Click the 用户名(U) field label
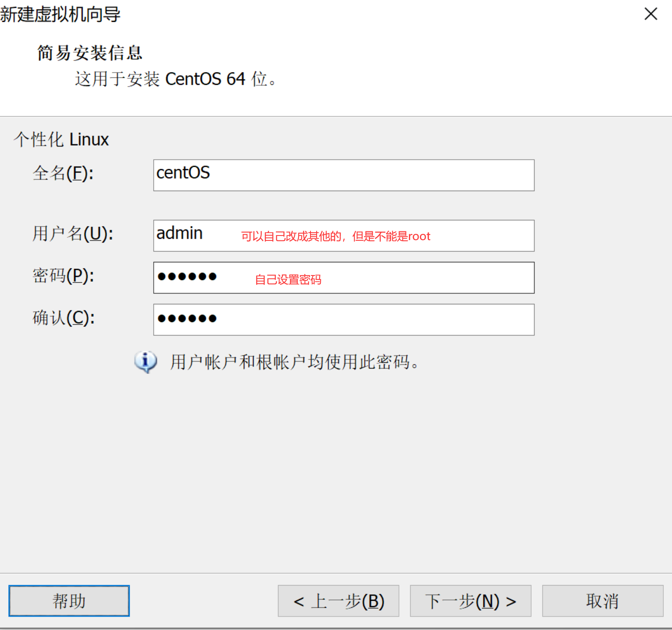Viewport: 672px width, 630px height. [72, 235]
